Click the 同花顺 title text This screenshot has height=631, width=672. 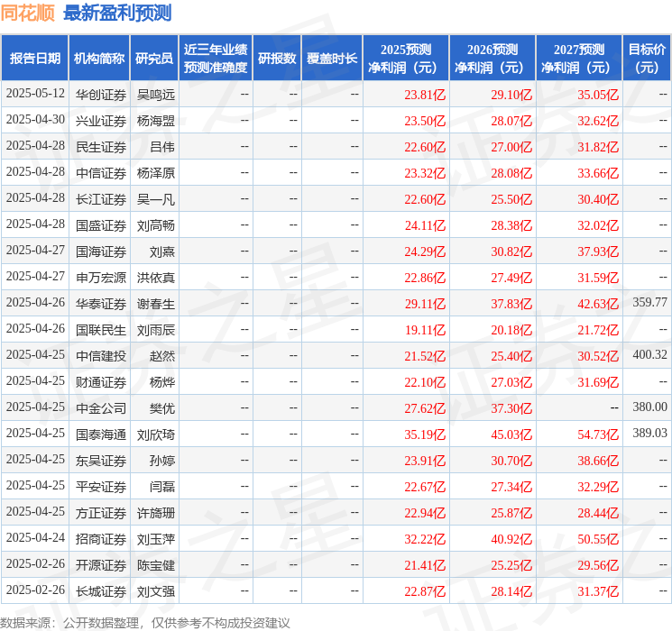coord(27,13)
